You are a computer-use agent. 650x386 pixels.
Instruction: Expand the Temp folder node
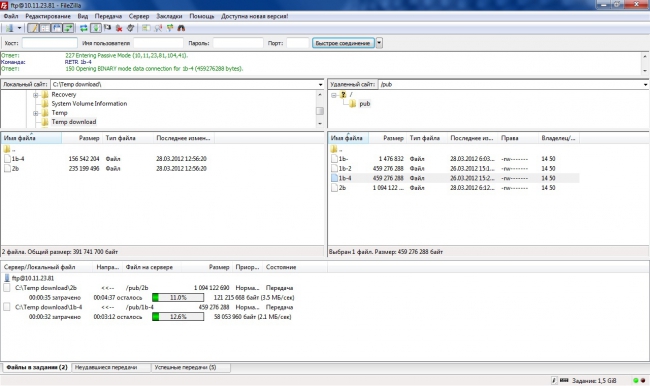(x=36, y=113)
